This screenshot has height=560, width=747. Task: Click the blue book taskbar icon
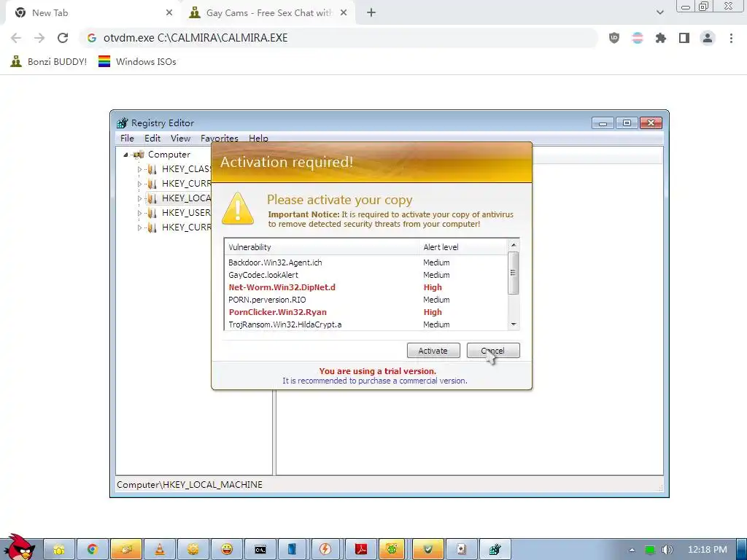293,550
